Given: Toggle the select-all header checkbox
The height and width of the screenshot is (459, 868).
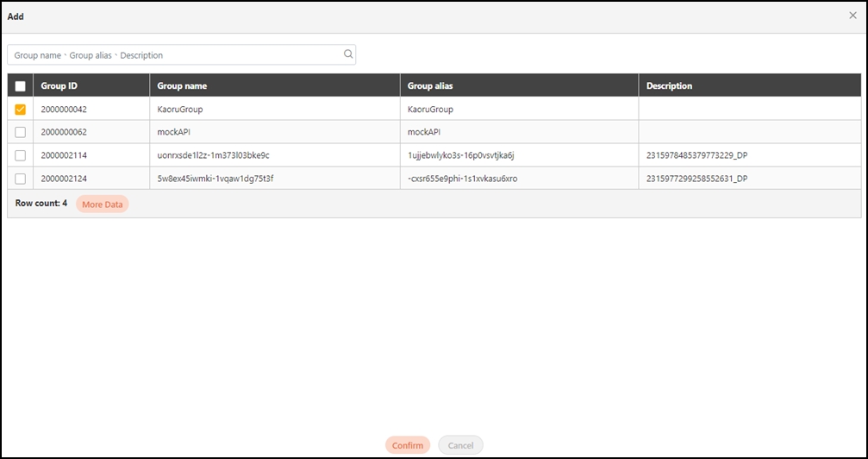Looking at the screenshot, I should click(x=21, y=86).
